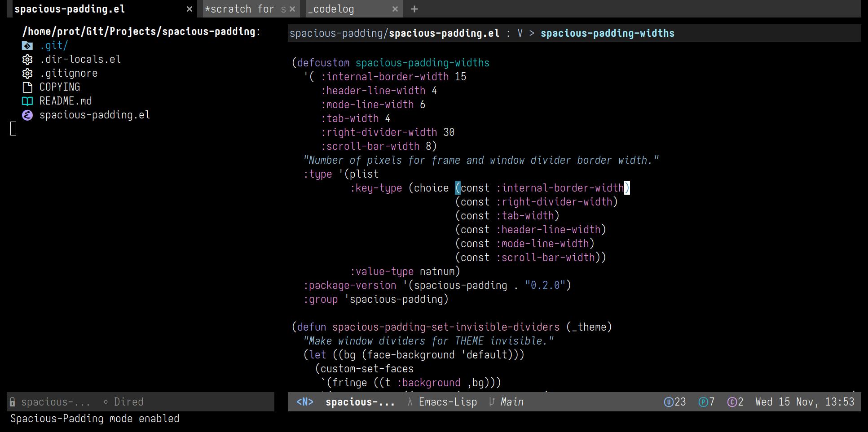The width and height of the screenshot is (868, 432).
Task: Click the <N> evil state indicator
Action: click(305, 402)
